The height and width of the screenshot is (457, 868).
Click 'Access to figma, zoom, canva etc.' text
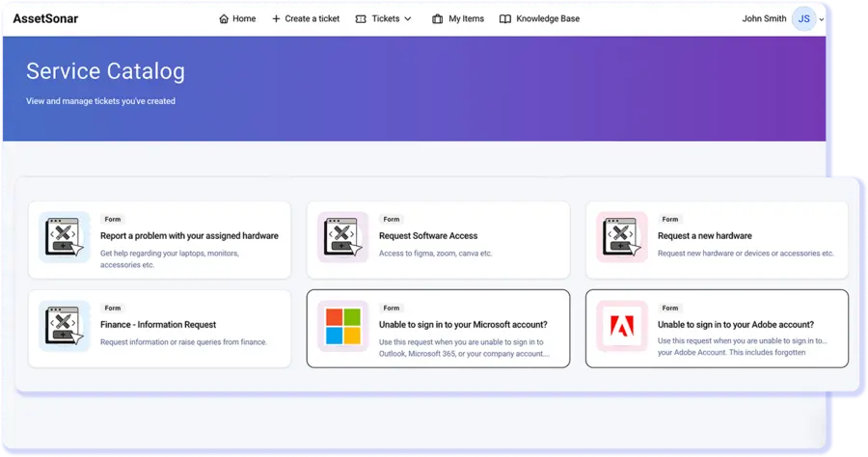click(x=435, y=254)
